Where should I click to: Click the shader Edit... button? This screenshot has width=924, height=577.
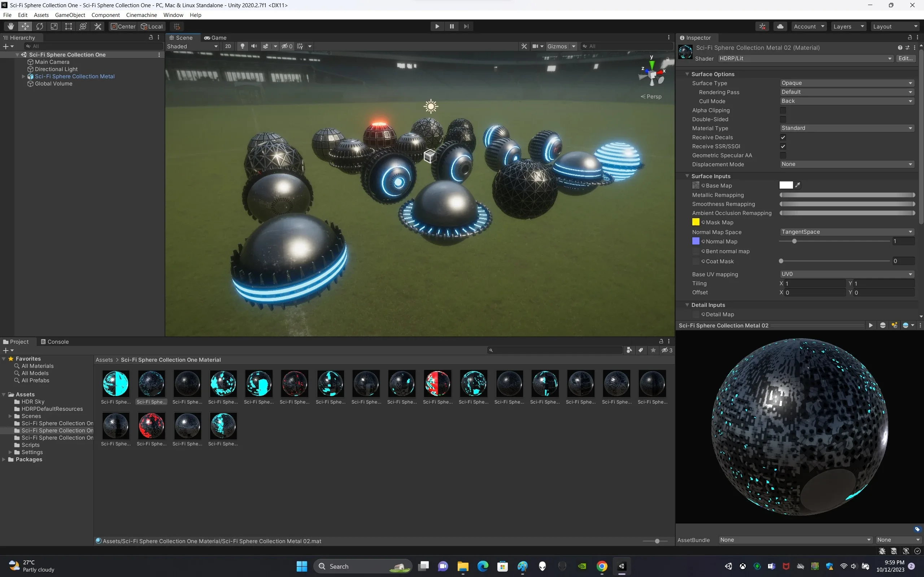coord(905,58)
